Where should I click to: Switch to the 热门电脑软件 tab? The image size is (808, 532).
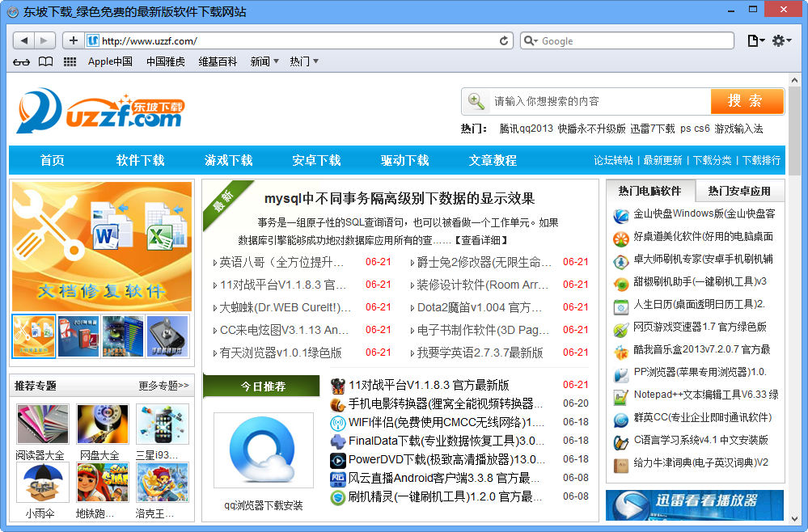pos(650,191)
